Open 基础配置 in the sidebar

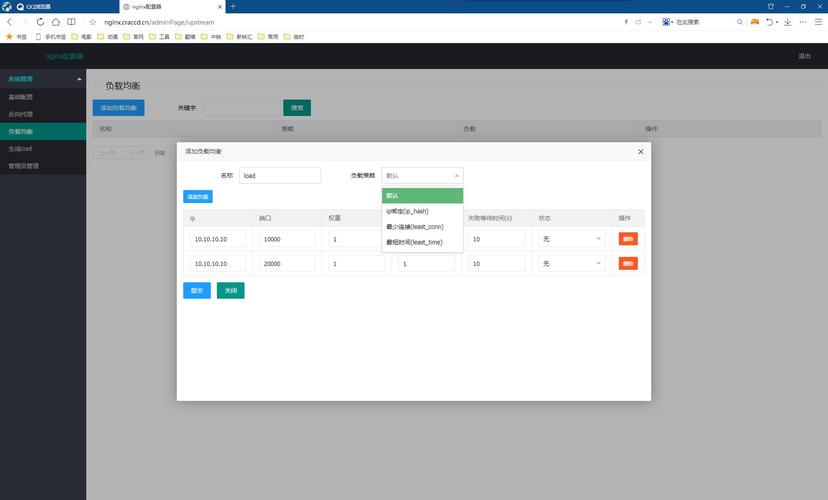tap(21, 97)
